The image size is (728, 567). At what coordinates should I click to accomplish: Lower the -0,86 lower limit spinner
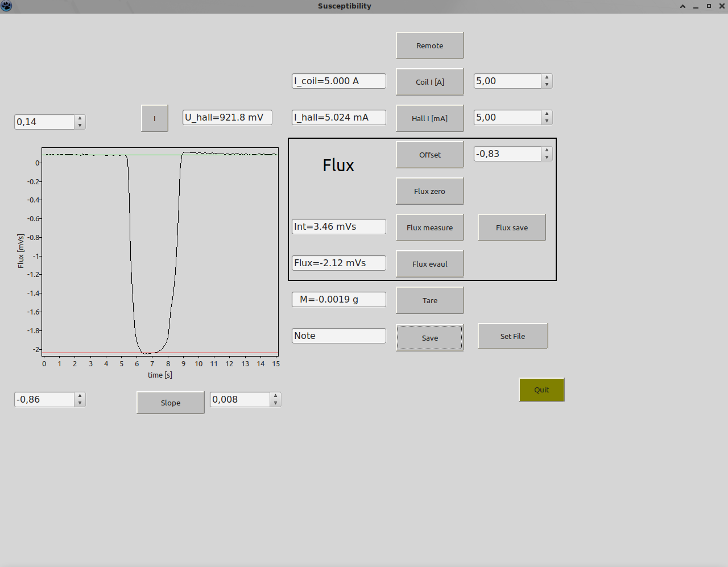[80, 403]
